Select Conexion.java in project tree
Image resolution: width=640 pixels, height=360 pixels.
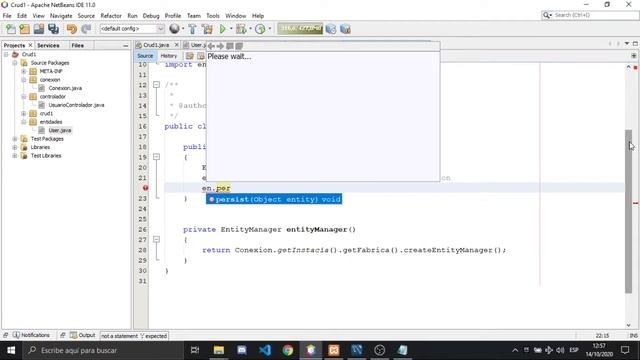65,88
